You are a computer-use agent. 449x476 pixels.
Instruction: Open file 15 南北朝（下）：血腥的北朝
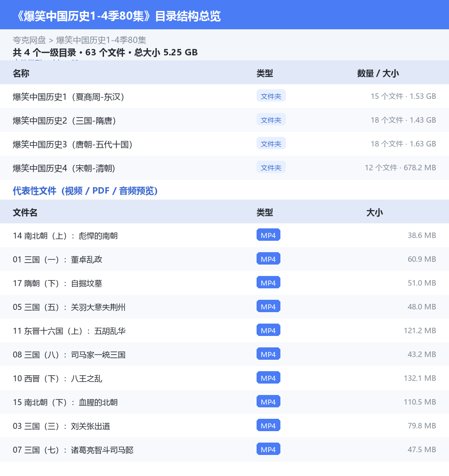click(x=65, y=402)
